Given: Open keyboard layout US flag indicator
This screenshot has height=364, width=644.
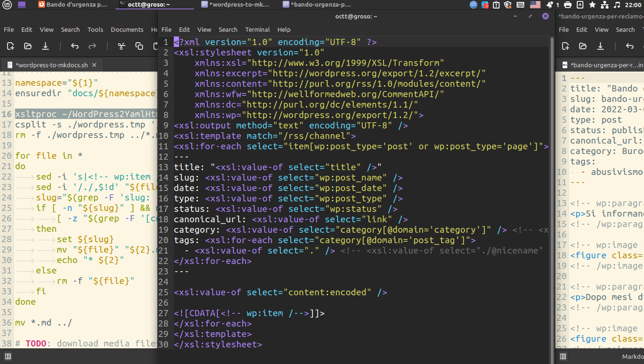Looking at the screenshot, I should (x=535, y=5).
